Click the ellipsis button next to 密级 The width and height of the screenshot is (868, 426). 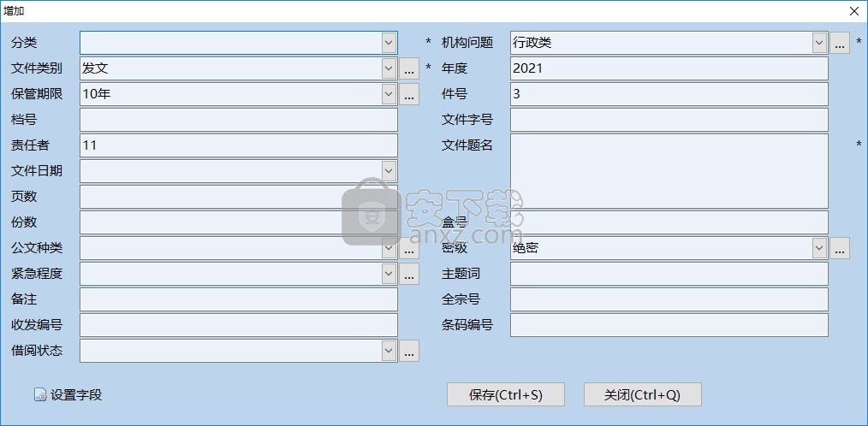click(840, 248)
